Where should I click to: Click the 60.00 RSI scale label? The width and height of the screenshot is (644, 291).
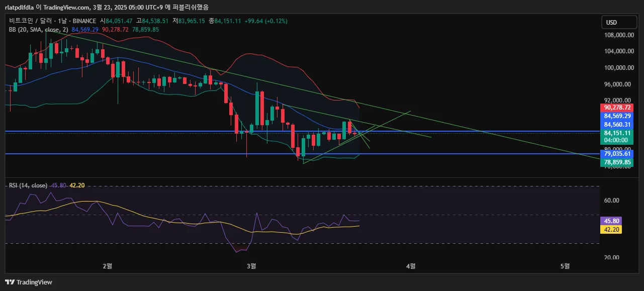click(x=612, y=201)
